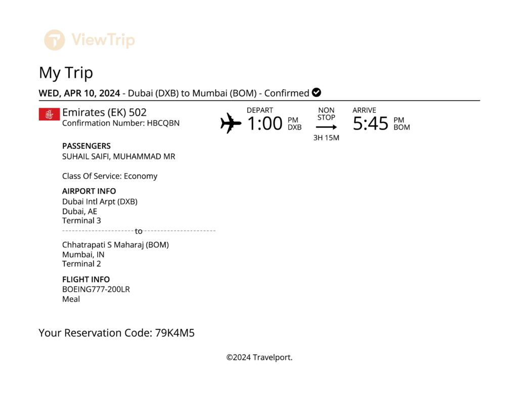Click Confirmation Number HBCQBN
The height and width of the screenshot is (420, 518).
[x=120, y=123]
